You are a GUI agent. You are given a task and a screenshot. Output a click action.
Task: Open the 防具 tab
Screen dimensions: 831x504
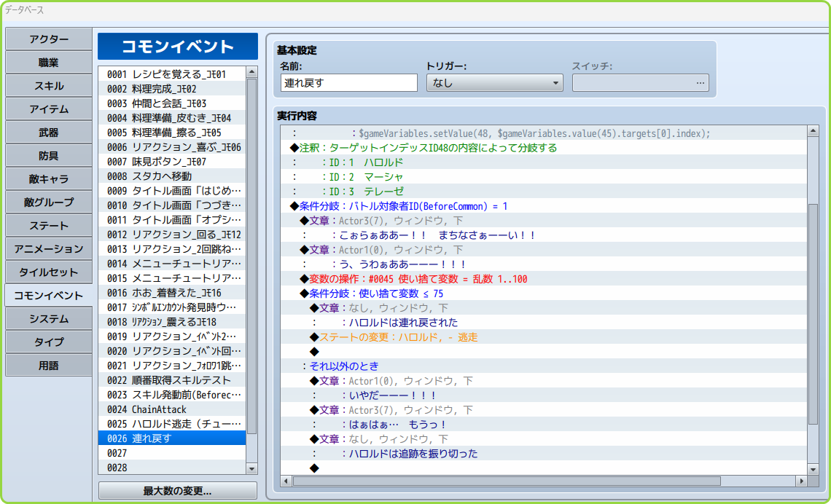(49, 156)
